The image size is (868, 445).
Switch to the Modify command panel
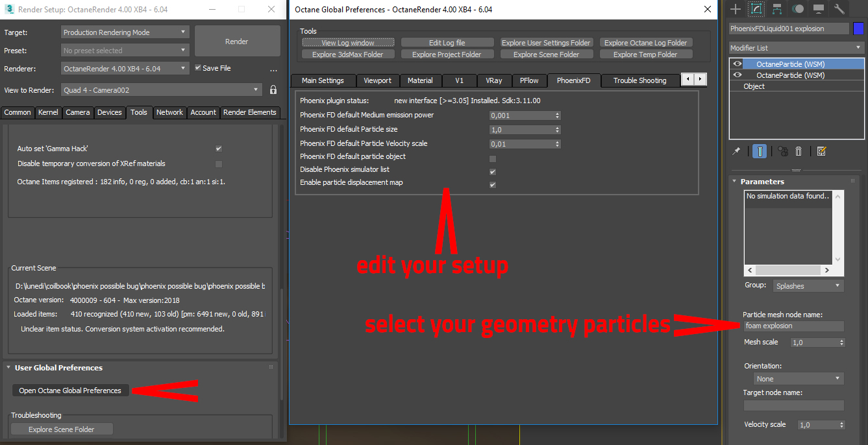coord(756,9)
